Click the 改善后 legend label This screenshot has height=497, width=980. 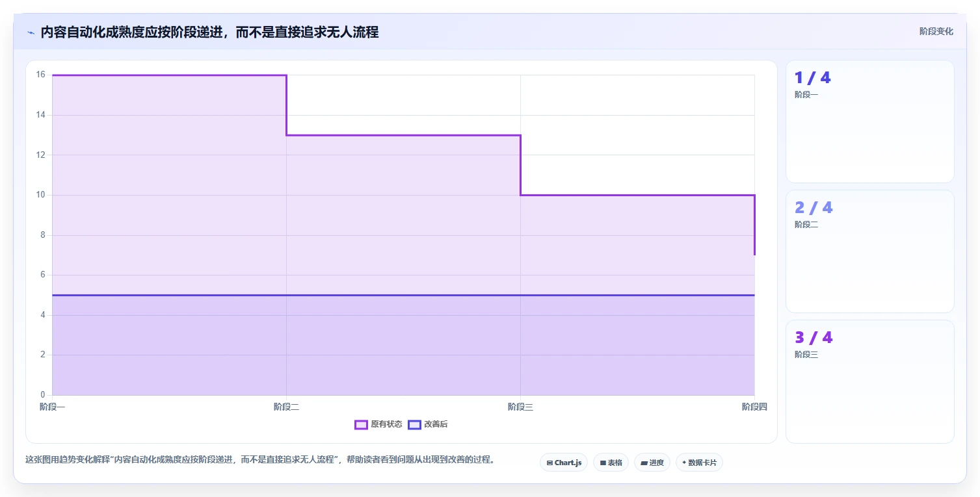(436, 424)
